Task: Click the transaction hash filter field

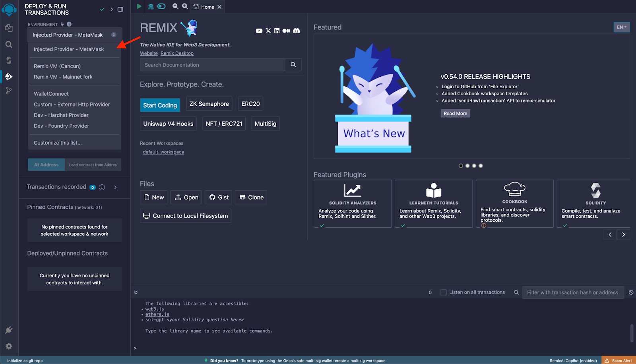Action: 573,292
